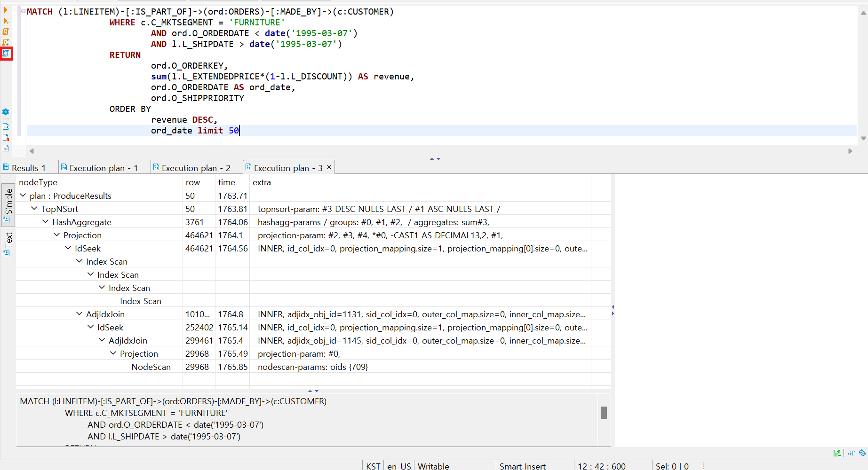Collapse the IdSeek node with 252402 rows
This screenshot has height=470, width=868.
(x=90, y=327)
